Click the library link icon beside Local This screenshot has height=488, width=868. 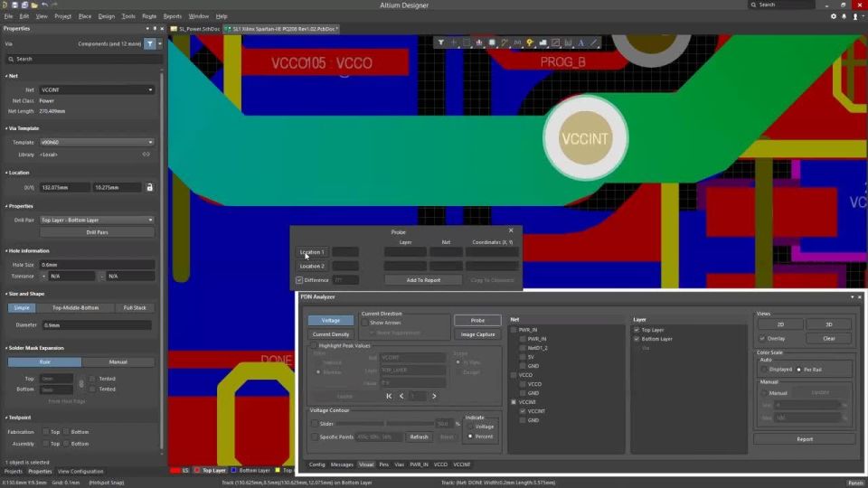point(146,155)
